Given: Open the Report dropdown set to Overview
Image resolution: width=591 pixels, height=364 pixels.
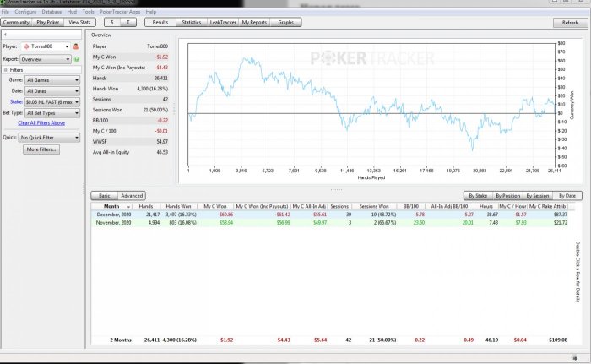Looking at the screenshot, I should tap(46, 60).
